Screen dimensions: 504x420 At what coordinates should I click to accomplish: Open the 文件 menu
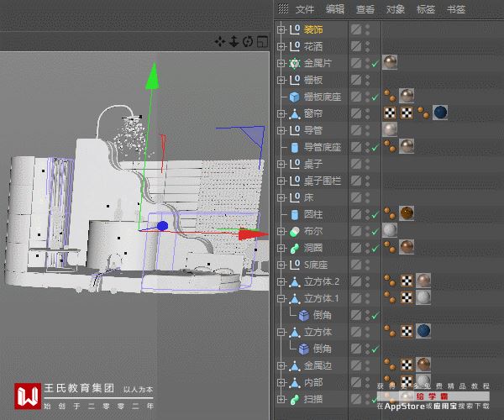(305, 9)
